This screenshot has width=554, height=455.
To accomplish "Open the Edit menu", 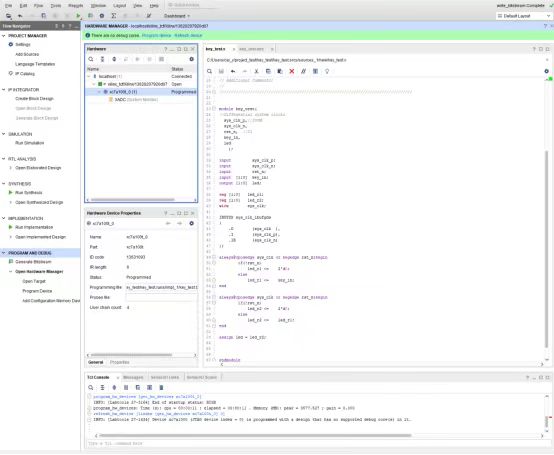I will [23, 6].
